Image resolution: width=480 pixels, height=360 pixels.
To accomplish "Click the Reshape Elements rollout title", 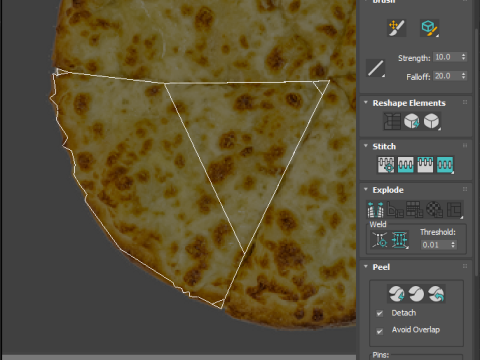I will [x=409, y=103].
